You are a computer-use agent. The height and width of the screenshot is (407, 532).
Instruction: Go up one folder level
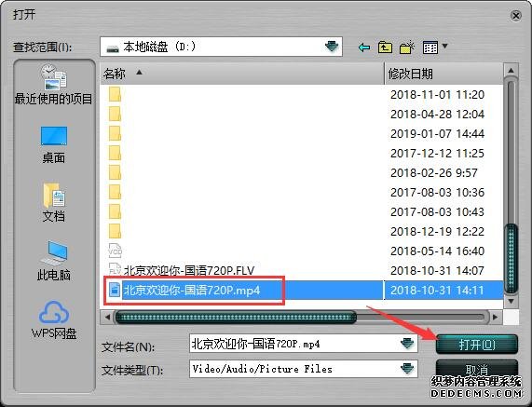click(x=385, y=47)
